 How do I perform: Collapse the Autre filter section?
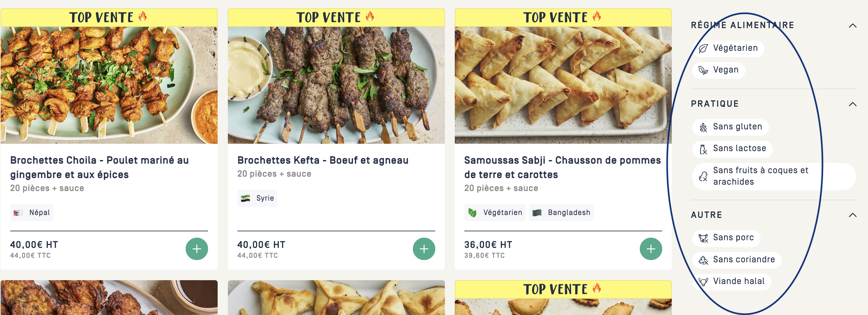pos(853,215)
